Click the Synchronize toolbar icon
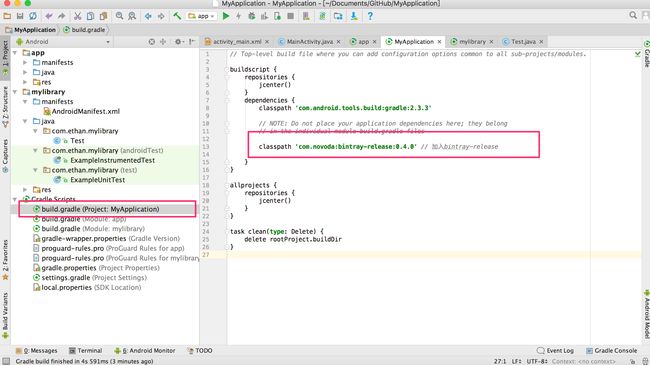The height and width of the screenshot is (365, 650). (33, 16)
